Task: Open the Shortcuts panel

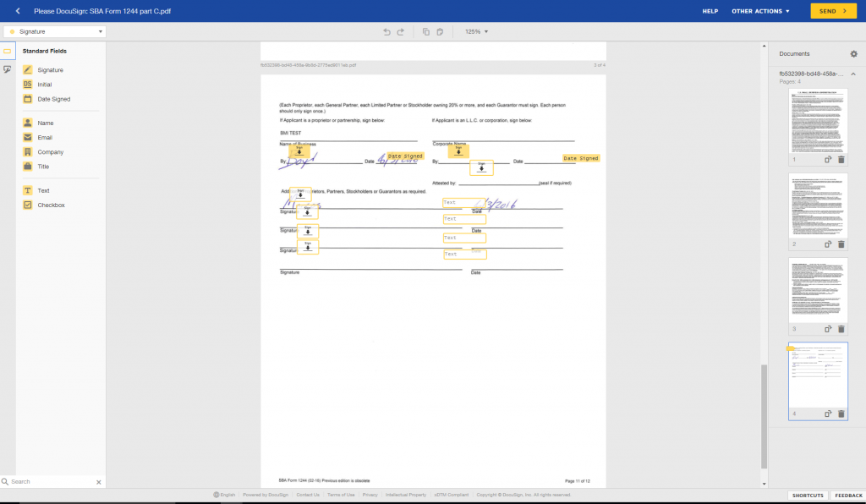Action: (x=807, y=496)
